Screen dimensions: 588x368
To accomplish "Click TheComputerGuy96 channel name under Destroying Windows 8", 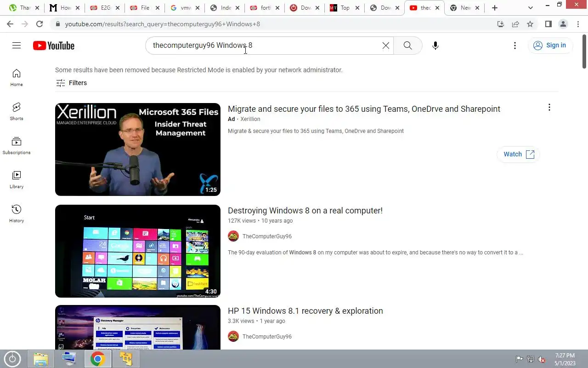I will (x=267, y=236).
